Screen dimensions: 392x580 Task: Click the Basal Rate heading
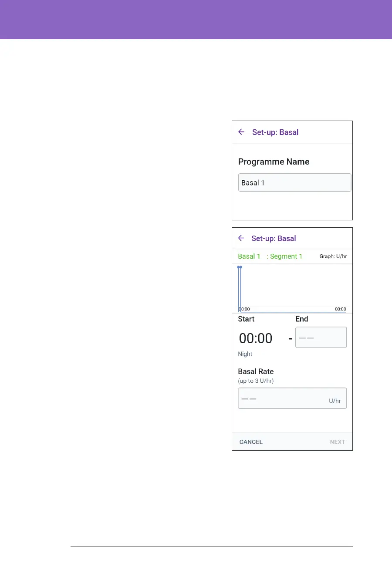click(256, 371)
